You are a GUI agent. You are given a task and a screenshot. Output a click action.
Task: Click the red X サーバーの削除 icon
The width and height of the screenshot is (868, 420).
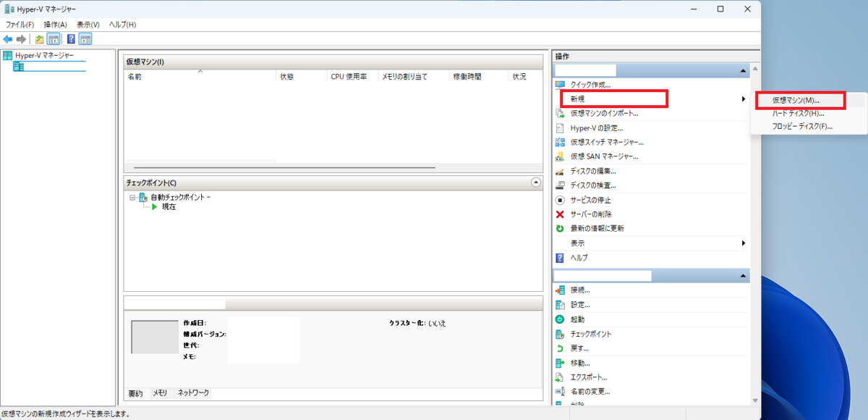click(559, 214)
